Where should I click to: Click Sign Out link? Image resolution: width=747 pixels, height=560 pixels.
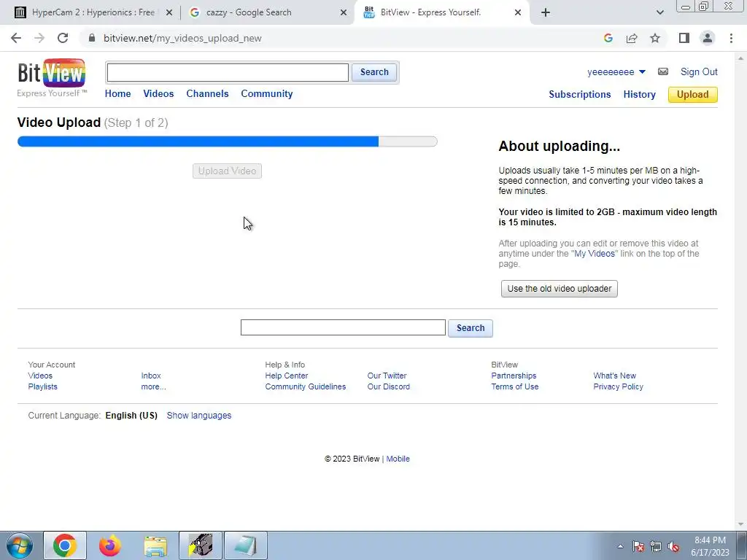[699, 72]
